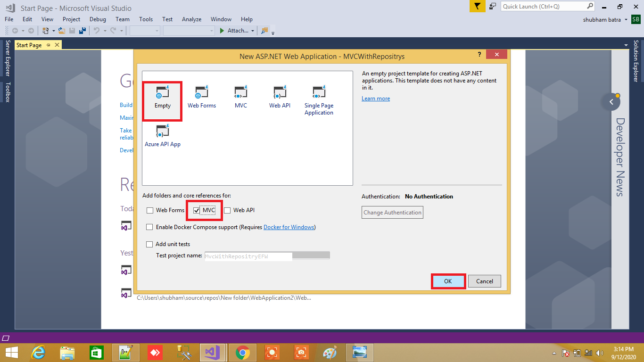Open the Project menu
Screen dimensions: 644x362
coord(71,19)
